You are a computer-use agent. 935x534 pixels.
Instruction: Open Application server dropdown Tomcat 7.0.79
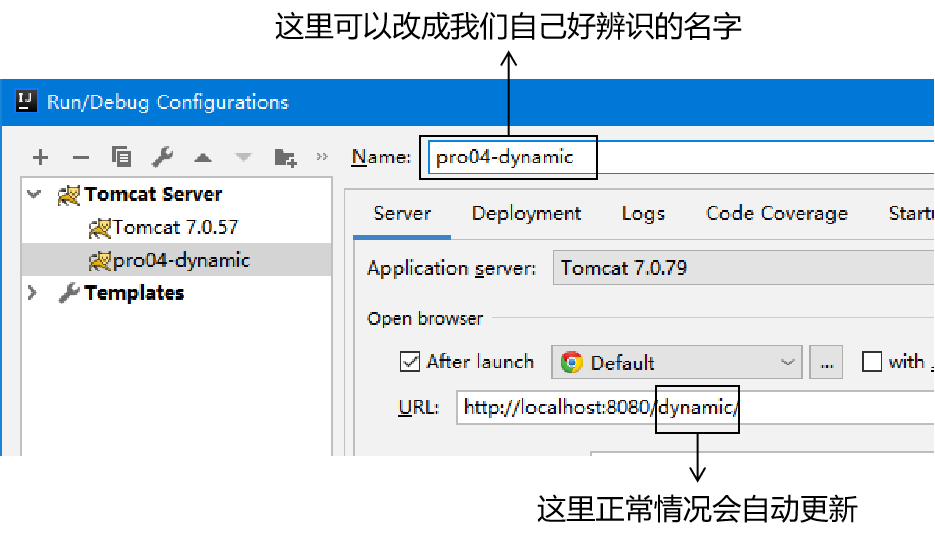(743, 268)
